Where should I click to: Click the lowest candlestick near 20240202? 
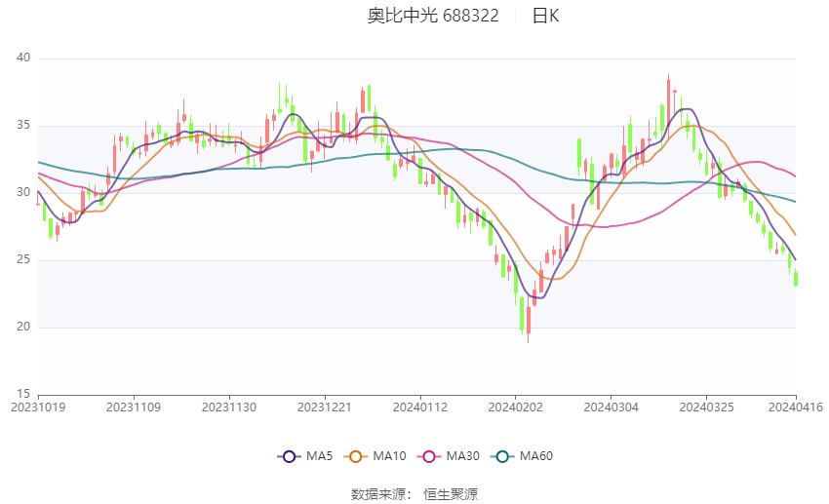click(x=529, y=319)
